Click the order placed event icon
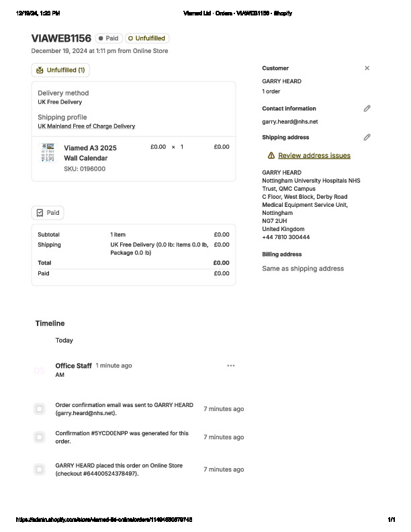 tap(40, 470)
